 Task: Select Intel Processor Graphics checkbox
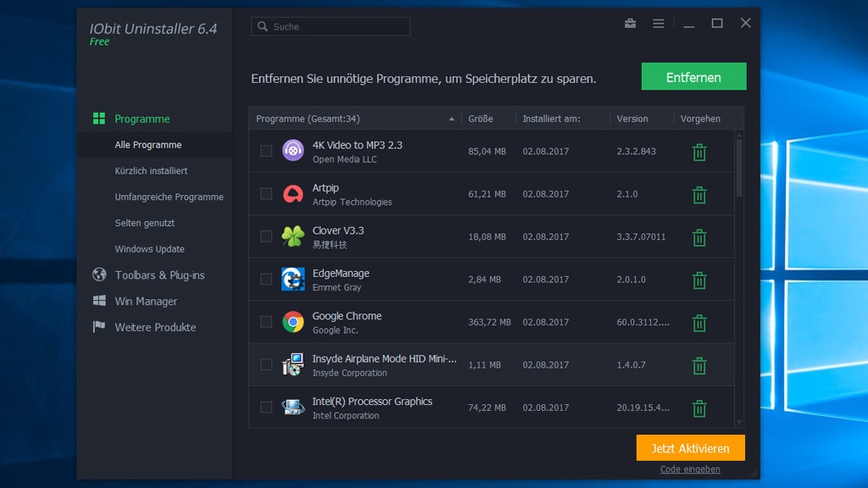(x=266, y=408)
